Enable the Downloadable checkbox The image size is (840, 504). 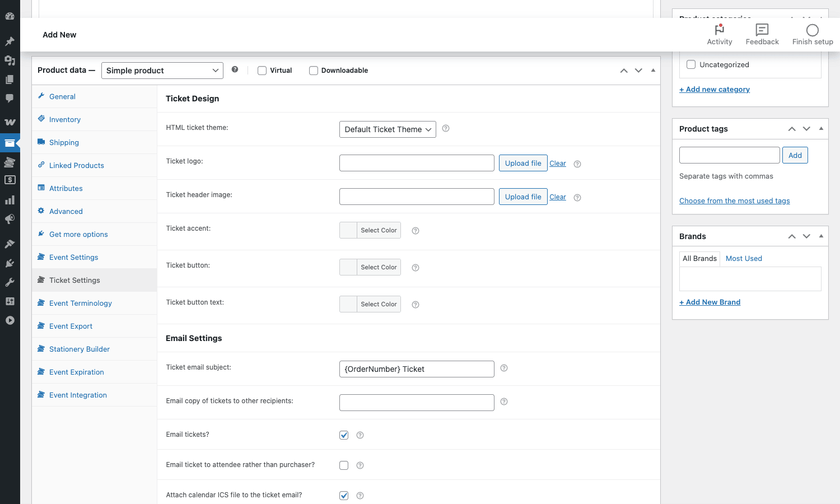tap(314, 71)
